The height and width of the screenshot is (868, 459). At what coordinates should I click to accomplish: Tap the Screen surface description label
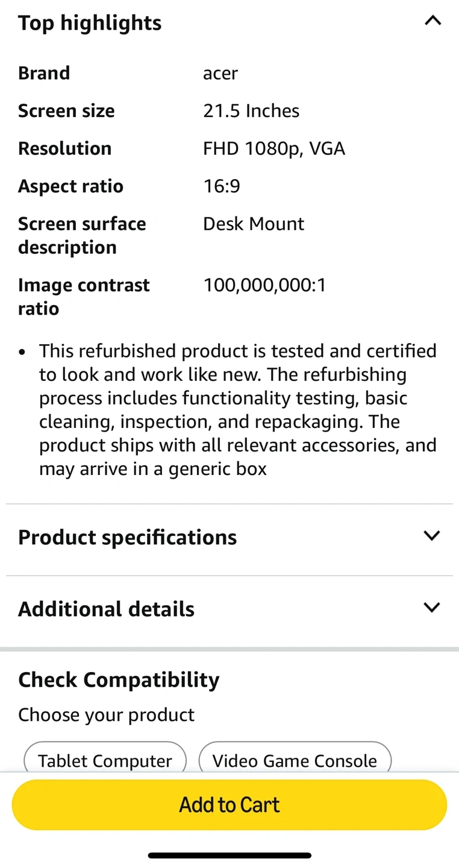tap(82, 235)
